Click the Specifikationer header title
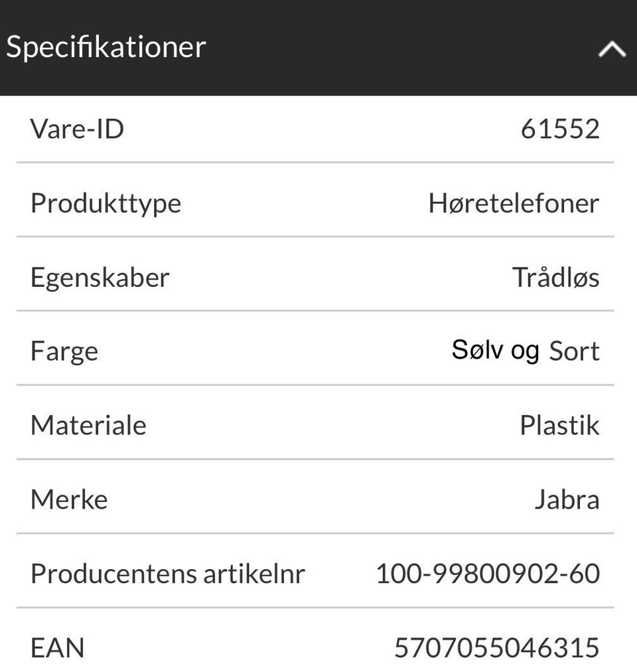This screenshot has height=672, width=637. [x=106, y=47]
